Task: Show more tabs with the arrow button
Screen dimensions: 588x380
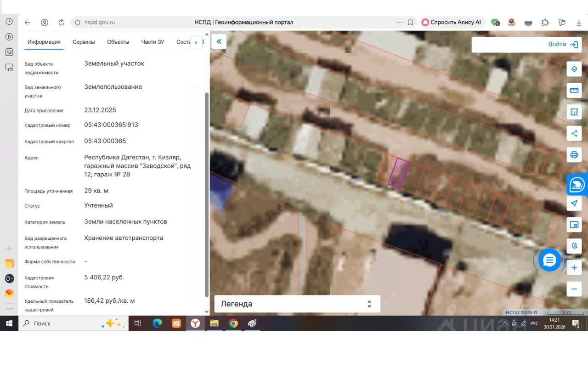Action: tap(196, 42)
